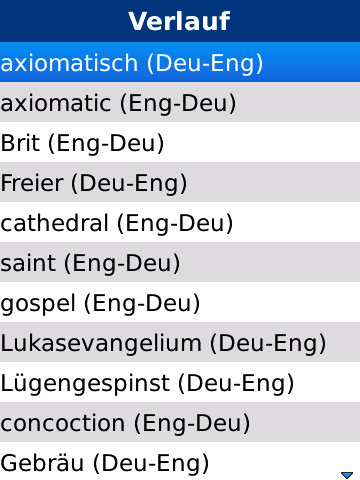Open the Freier (Deu-Eng) entry
Viewport: 360px width, 480px height.
click(180, 182)
